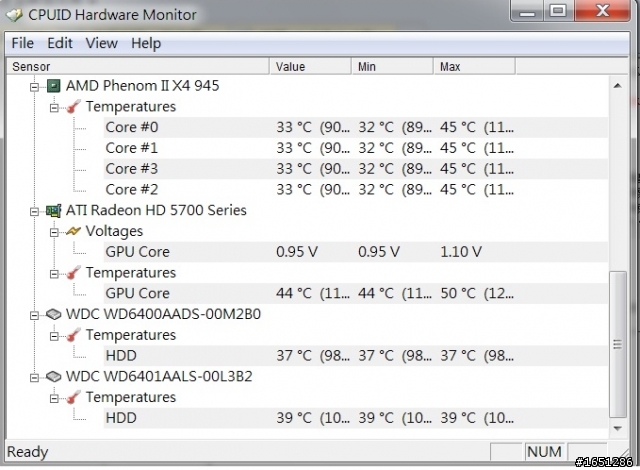
Task: Select the Core #1 row
Action: point(356,148)
